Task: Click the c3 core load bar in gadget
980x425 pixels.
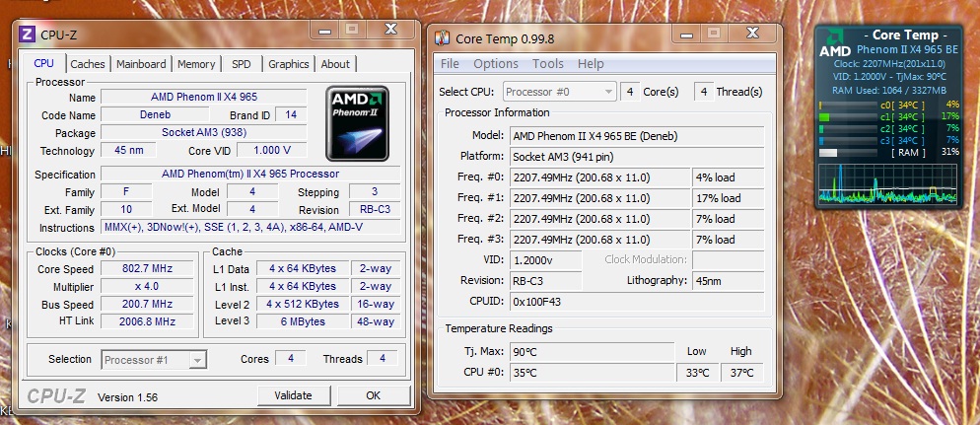Action: pyautogui.click(x=849, y=141)
